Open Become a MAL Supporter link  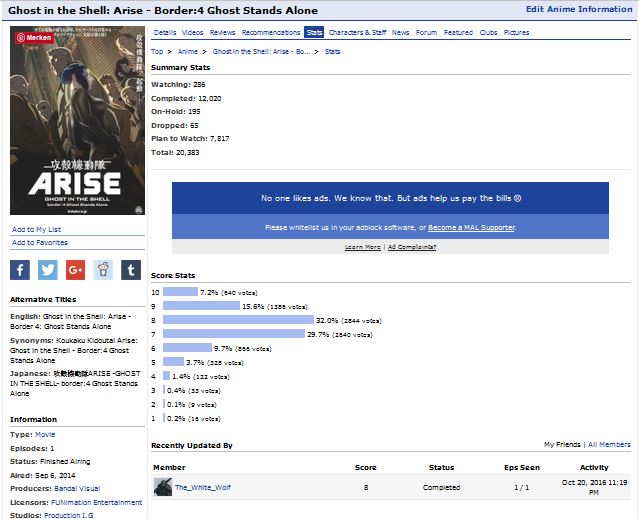[472, 228]
